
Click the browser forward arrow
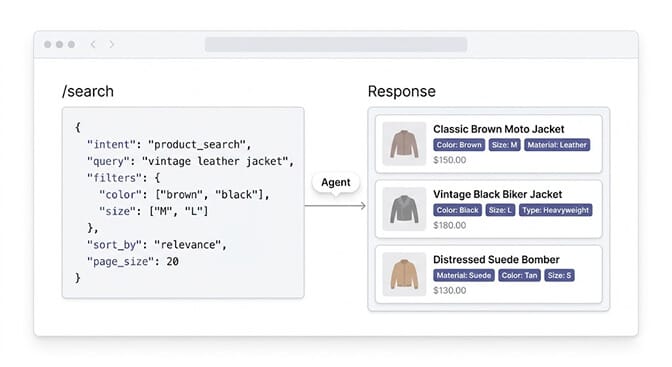coord(111,44)
